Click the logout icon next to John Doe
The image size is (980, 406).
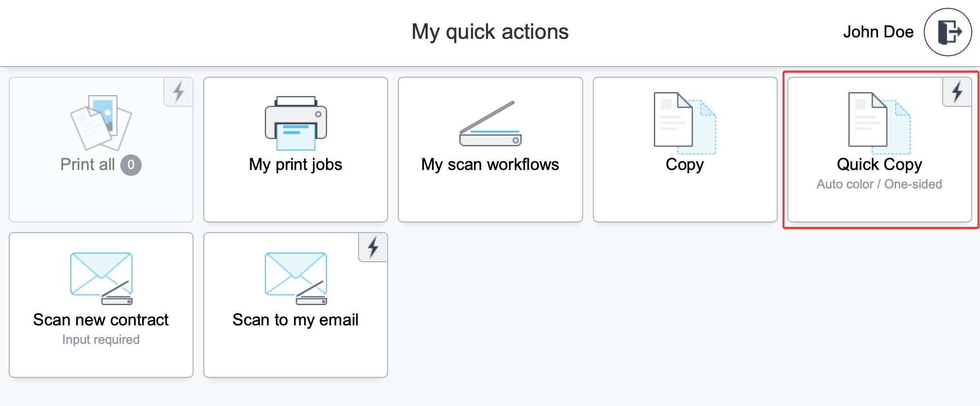[947, 32]
